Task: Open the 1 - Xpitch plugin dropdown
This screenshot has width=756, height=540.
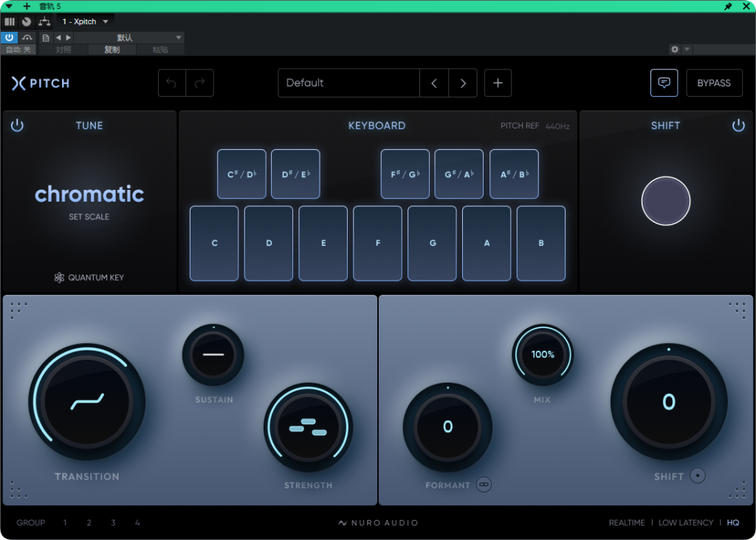Action: pyautogui.click(x=86, y=21)
